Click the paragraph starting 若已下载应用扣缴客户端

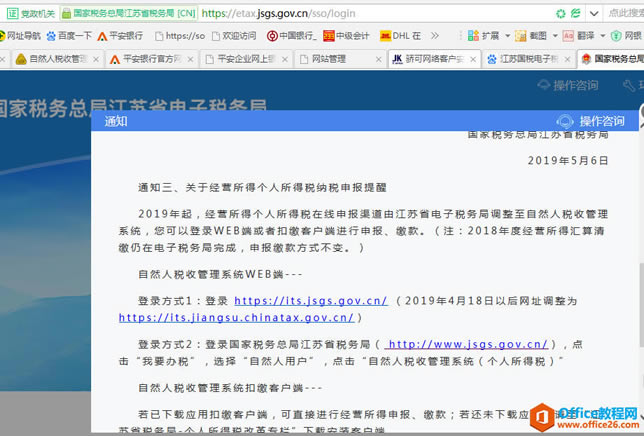(x=363, y=422)
